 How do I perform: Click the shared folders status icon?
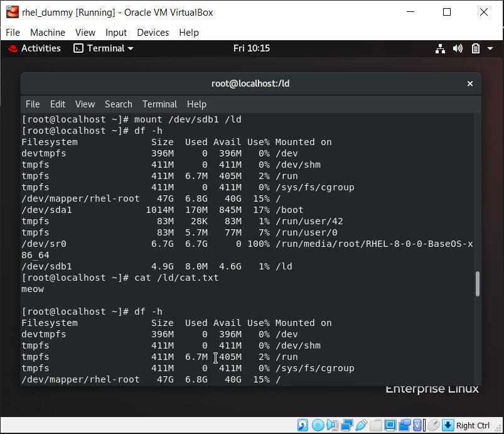[x=376, y=425]
